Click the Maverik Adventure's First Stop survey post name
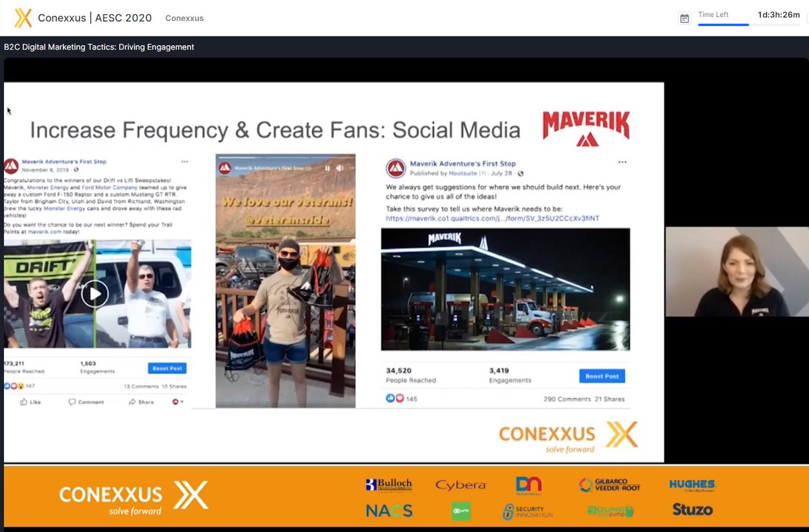 [462, 164]
